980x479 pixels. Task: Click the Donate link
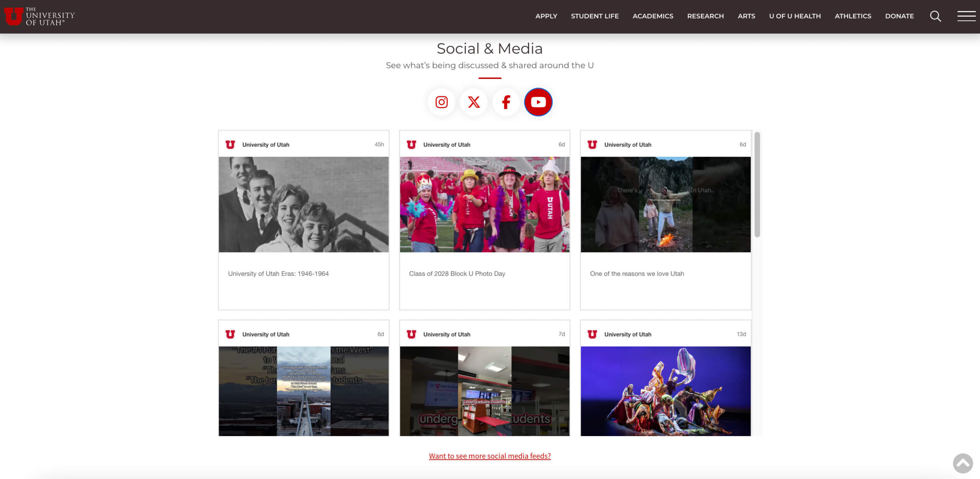pyautogui.click(x=899, y=16)
